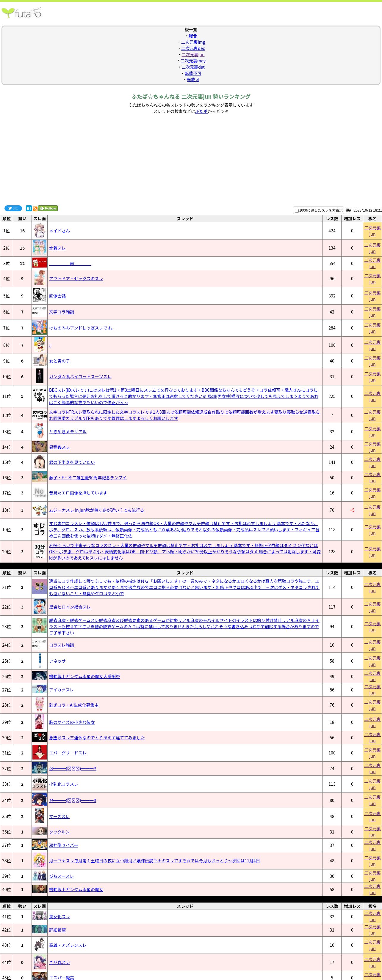Open the コラスレ雑談 thread
Image resolution: width=382 pixels, height=980 pixels.
(62, 645)
